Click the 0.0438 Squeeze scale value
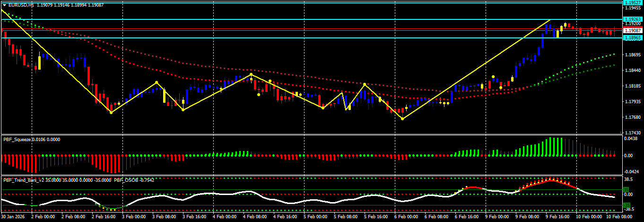Image resolution: width=644 pixels, height=222 pixels. (632, 138)
